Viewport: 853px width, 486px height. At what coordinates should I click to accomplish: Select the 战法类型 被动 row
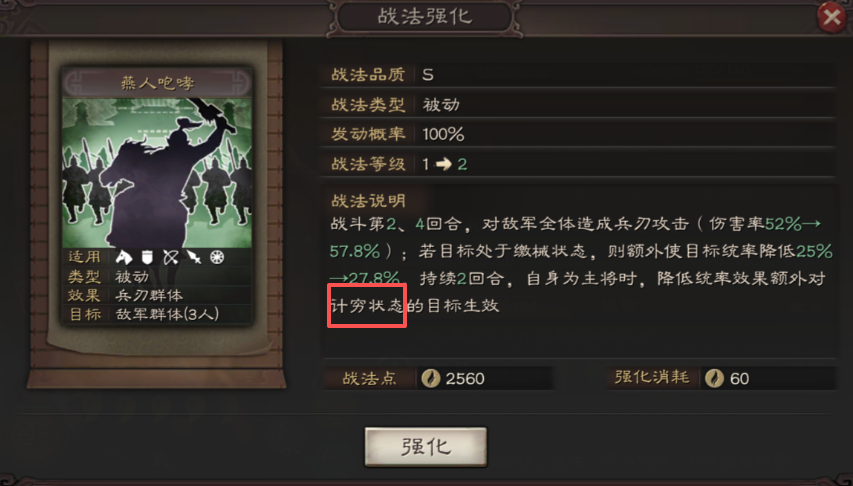tap(578, 104)
